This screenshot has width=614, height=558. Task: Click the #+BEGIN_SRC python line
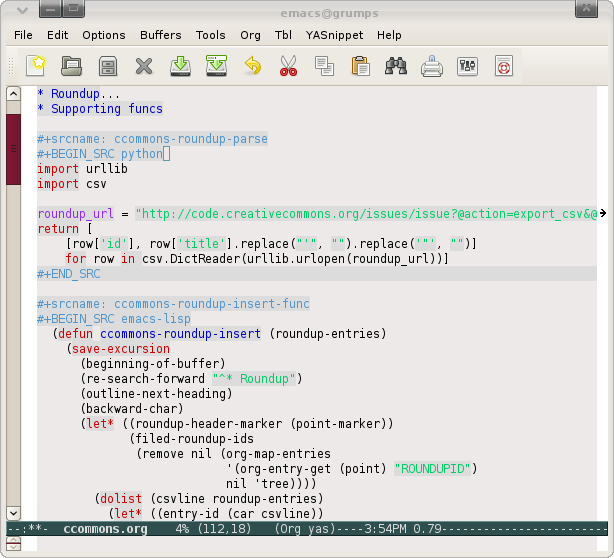coord(100,154)
